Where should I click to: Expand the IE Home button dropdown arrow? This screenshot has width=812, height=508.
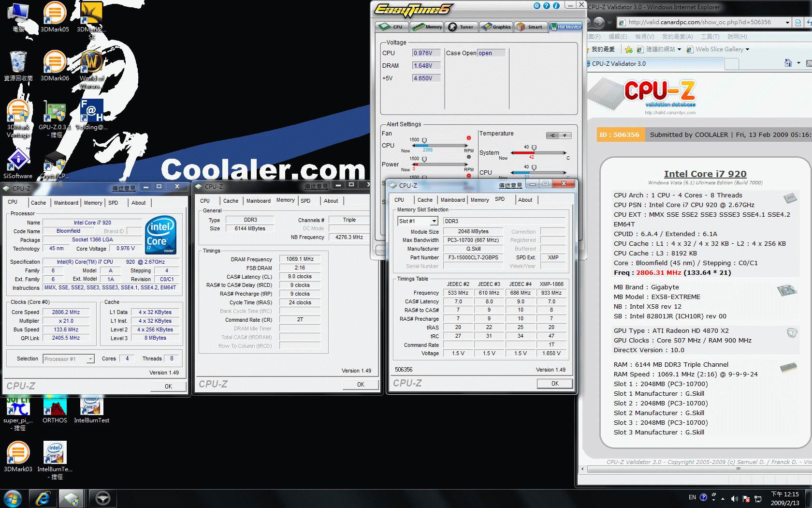click(798, 63)
